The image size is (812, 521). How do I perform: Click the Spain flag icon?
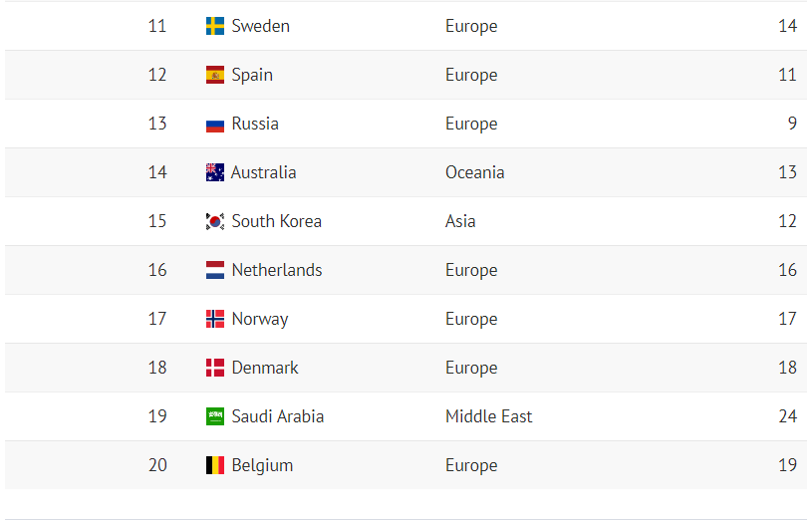pyautogui.click(x=215, y=75)
